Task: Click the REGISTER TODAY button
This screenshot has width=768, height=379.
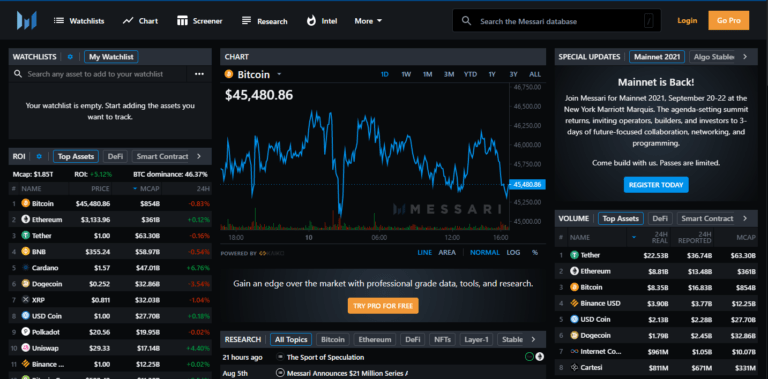Action: point(656,185)
